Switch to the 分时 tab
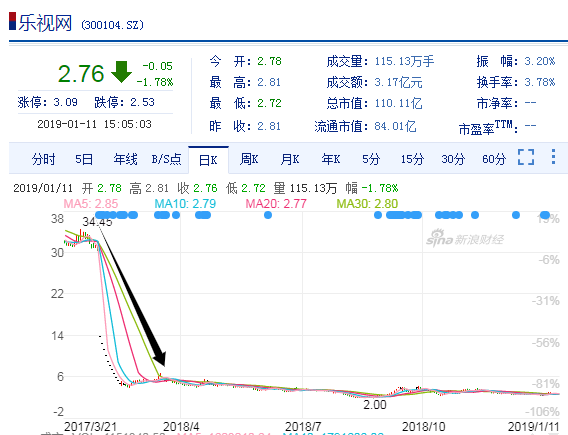 pos(43,159)
